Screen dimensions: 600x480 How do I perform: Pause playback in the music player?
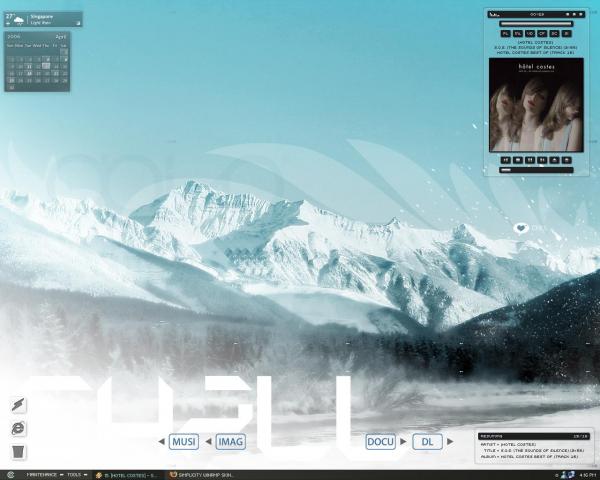coord(530,160)
